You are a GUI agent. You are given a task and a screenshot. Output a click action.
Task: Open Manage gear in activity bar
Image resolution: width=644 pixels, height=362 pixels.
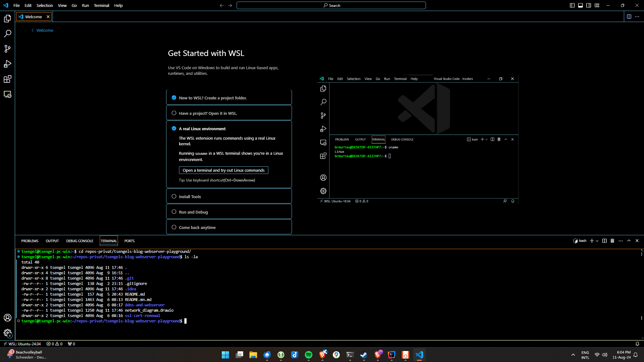tap(8, 333)
